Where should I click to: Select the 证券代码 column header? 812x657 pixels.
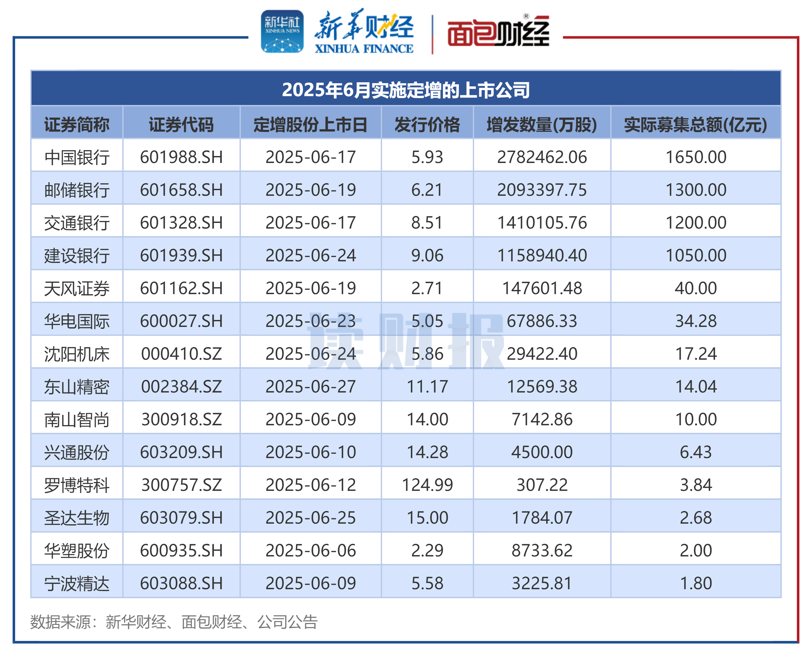pyautogui.click(x=181, y=125)
